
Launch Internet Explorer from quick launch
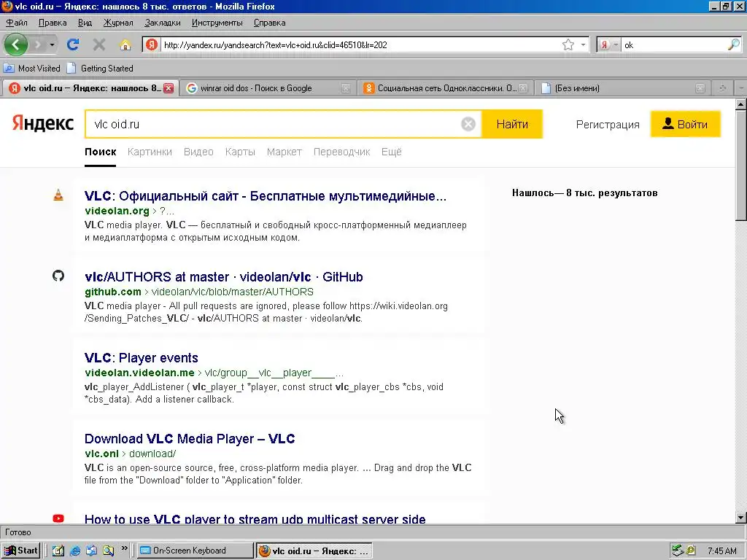(x=75, y=551)
